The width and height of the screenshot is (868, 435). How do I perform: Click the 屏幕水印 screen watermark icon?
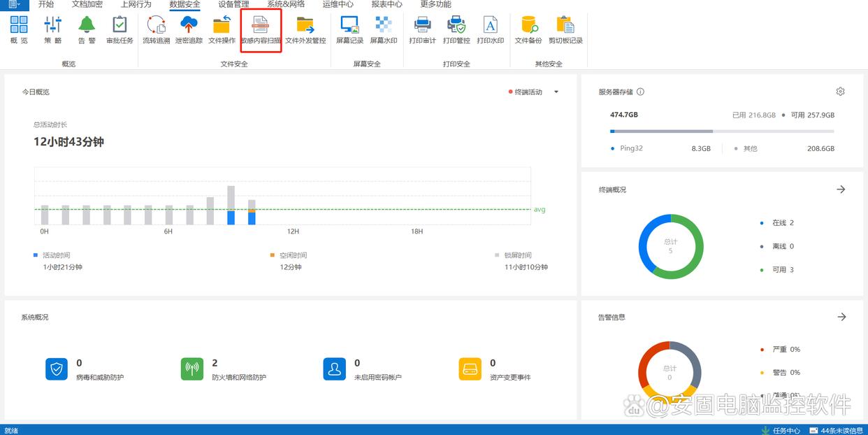tap(384, 29)
